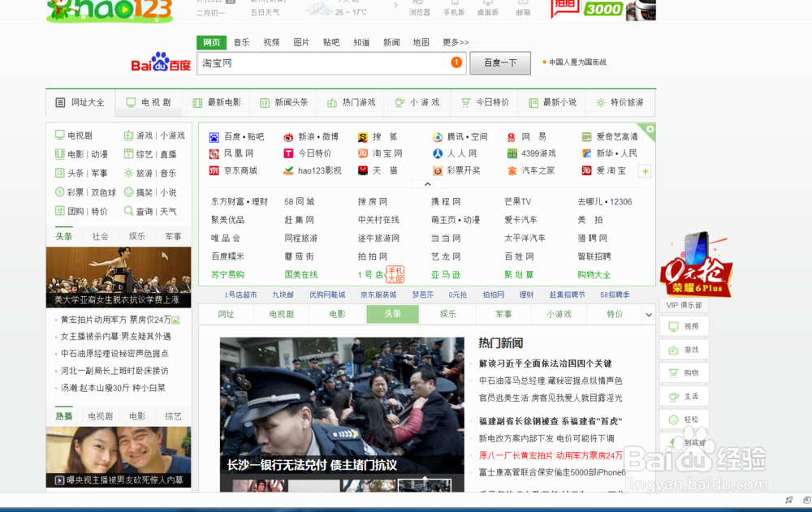Click the 新华•人民 icon
The image size is (812, 512).
point(587,153)
